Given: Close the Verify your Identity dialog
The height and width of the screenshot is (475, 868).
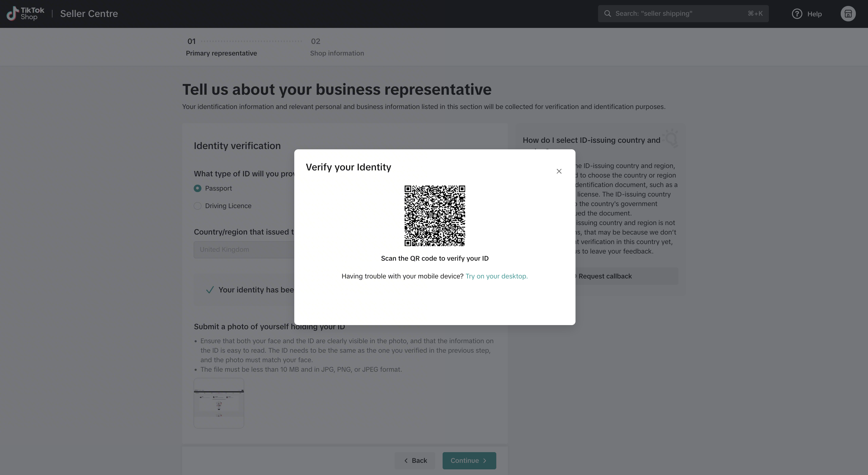Looking at the screenshot, I should click(559, 171).
